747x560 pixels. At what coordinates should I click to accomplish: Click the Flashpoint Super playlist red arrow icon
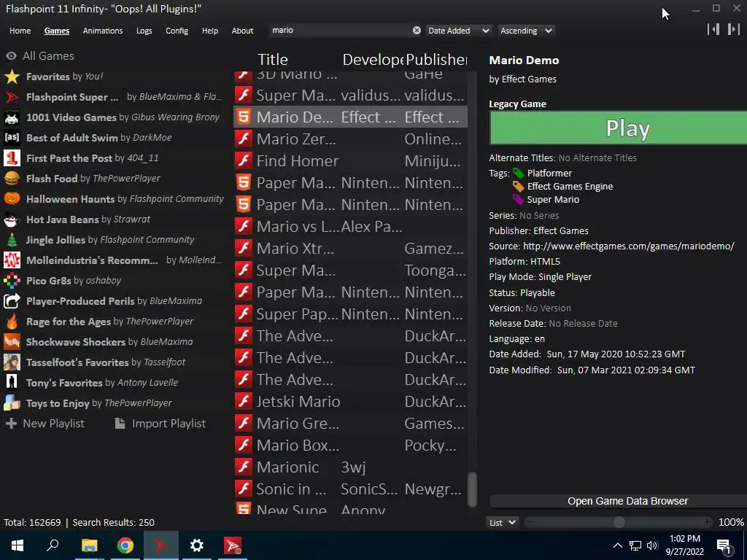tap(12, 97)
